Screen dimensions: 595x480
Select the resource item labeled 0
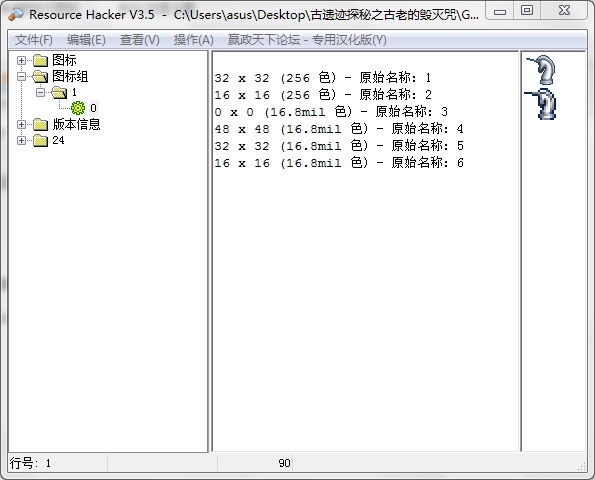[93, 108]
